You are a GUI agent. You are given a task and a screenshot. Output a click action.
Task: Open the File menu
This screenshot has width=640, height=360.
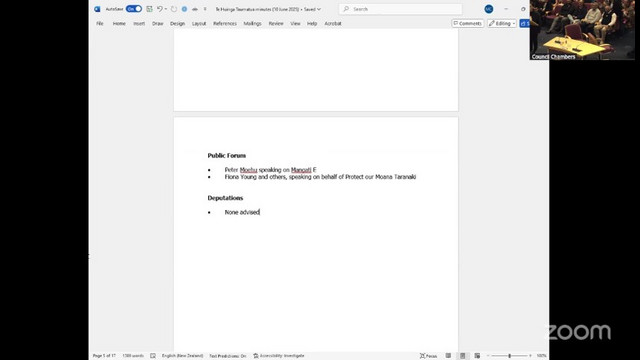pos(100,24)
